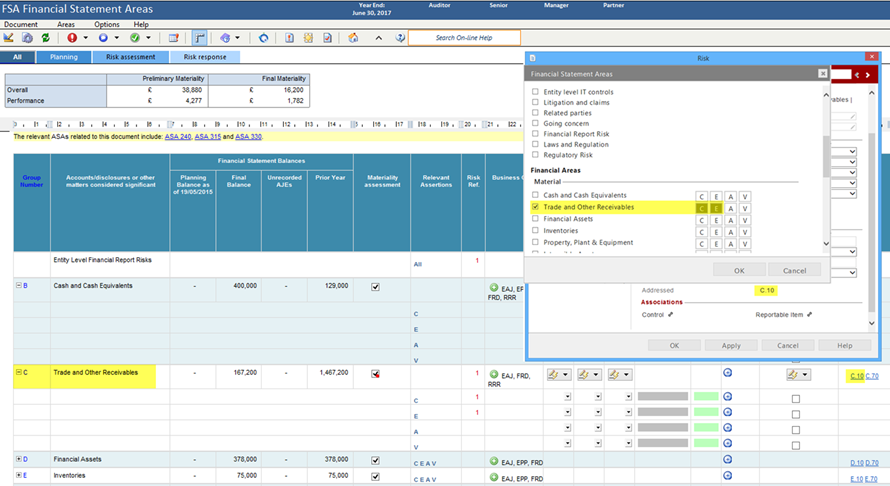Click the green plus icon in Inventories row
Screen dimensions: 890x486
click(x=494, y=477)
